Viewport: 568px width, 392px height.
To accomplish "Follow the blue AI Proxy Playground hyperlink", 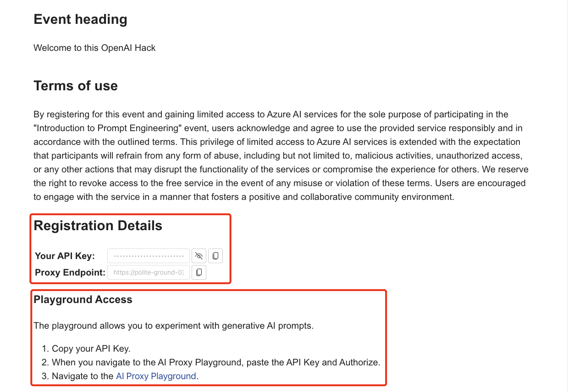I will pyautogui.click(x=155, y=375).
